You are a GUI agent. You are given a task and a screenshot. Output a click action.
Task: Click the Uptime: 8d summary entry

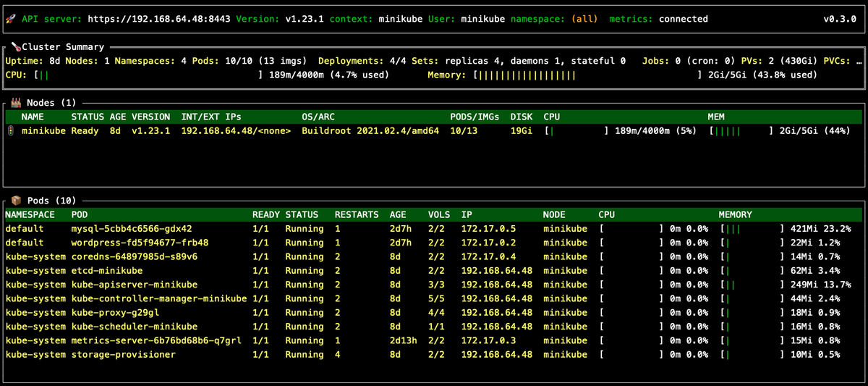(33, 61)
